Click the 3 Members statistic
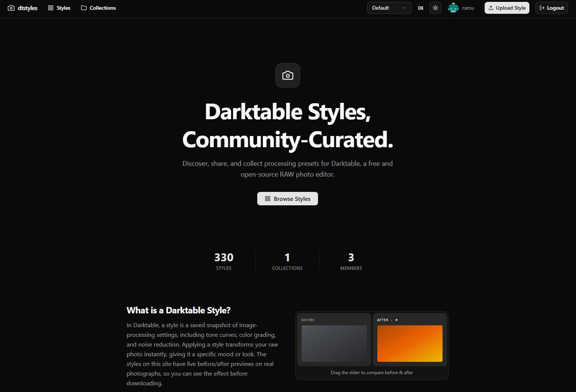This screenshot has width=576, height=392. pyautogui.click(x=351, y=261)
